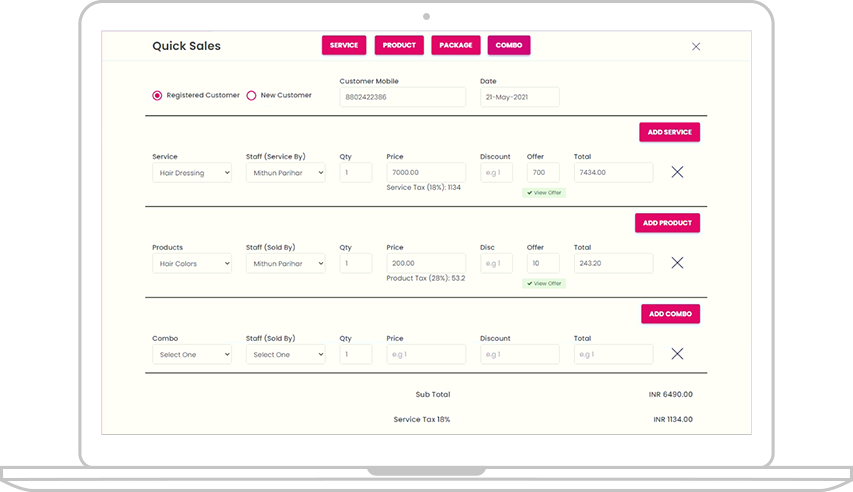Remove the empty Combo row
The width and height of the screenshot is (853, 492).
click(x=677, y=354)
